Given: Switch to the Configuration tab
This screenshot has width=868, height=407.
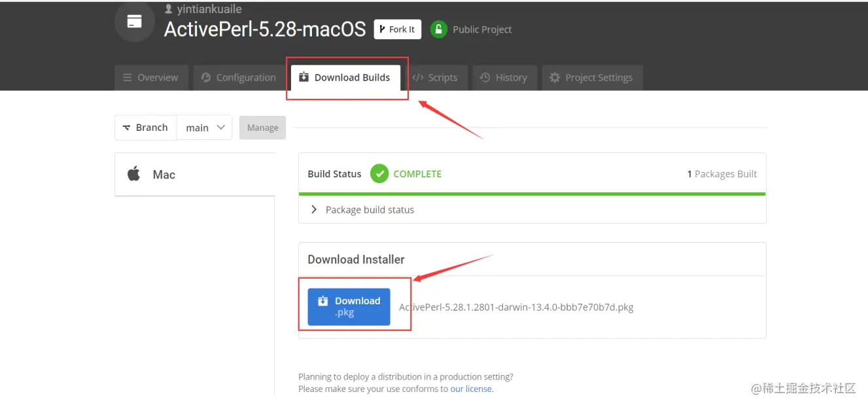Looking at the screenshot, I should pos(239,77).
